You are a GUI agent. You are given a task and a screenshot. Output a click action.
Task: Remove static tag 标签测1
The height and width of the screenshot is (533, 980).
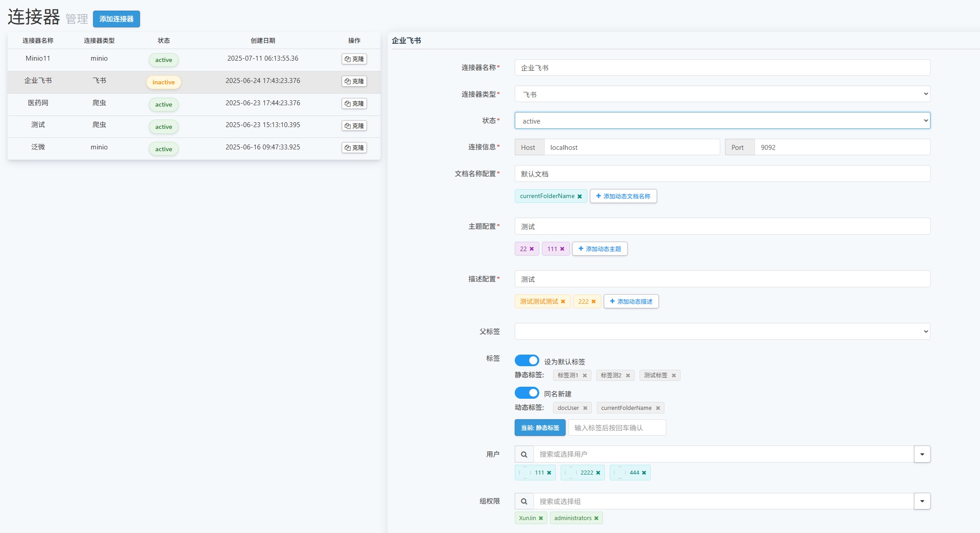tap(585, 376)
